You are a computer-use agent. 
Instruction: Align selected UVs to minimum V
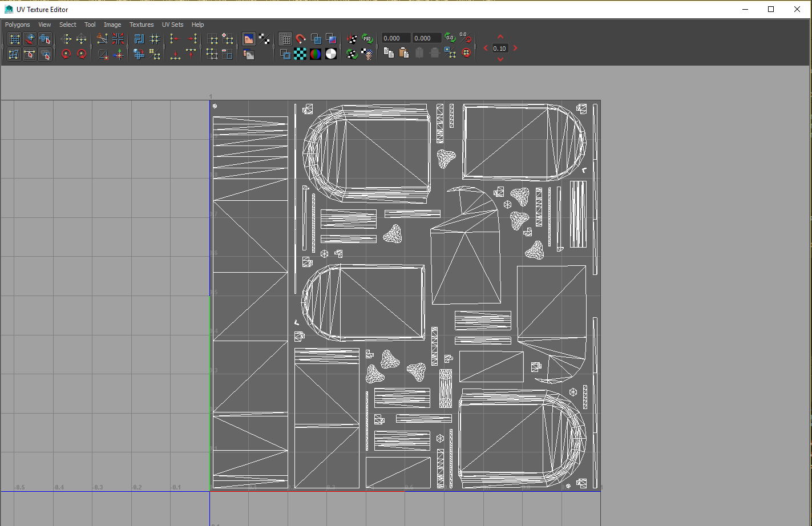tap(175, 54)
